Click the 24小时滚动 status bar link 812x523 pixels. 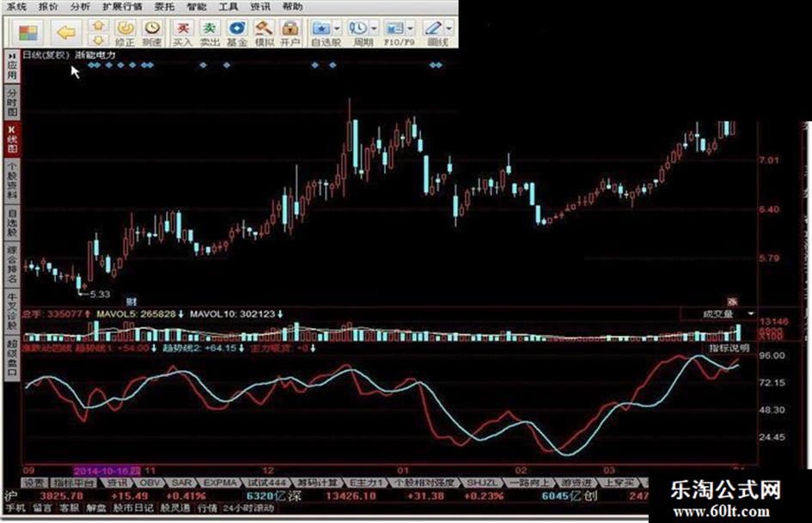[x=248, y=508]
